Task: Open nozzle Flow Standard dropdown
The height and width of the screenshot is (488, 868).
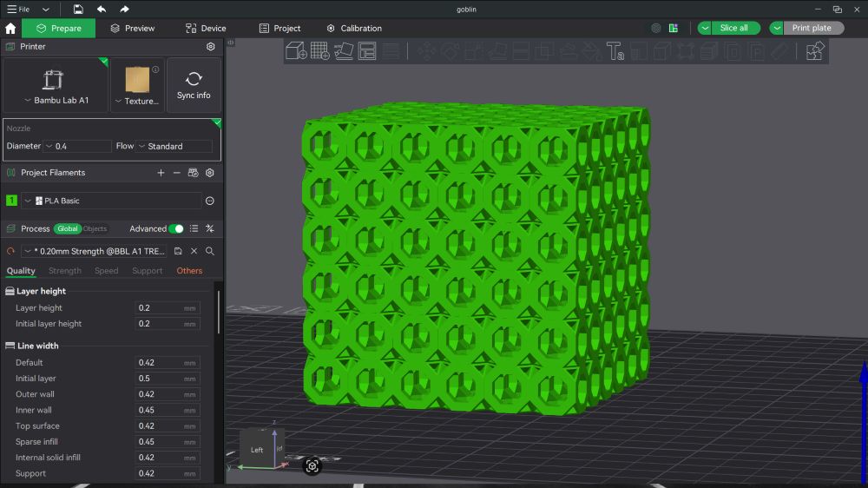Action: click(141, 146)
